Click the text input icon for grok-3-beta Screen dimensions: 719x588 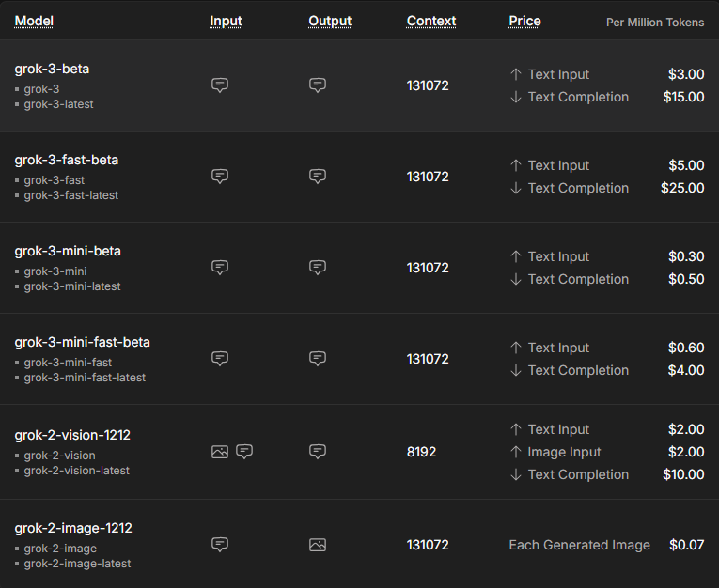click(220, 85)
